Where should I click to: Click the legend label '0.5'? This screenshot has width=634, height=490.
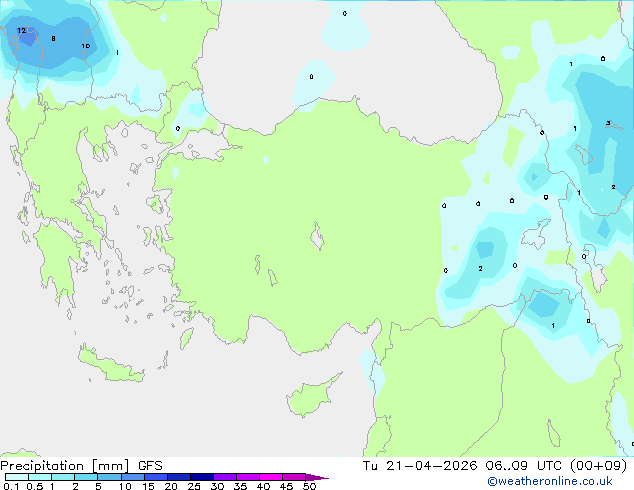click(35, 486)
